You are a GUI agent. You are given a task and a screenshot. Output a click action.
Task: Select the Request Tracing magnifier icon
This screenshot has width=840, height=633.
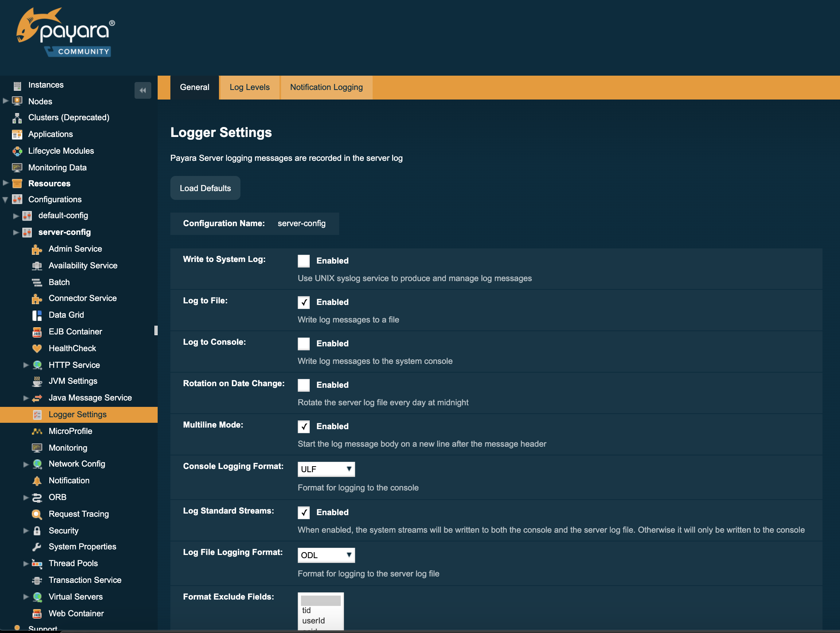37,514
